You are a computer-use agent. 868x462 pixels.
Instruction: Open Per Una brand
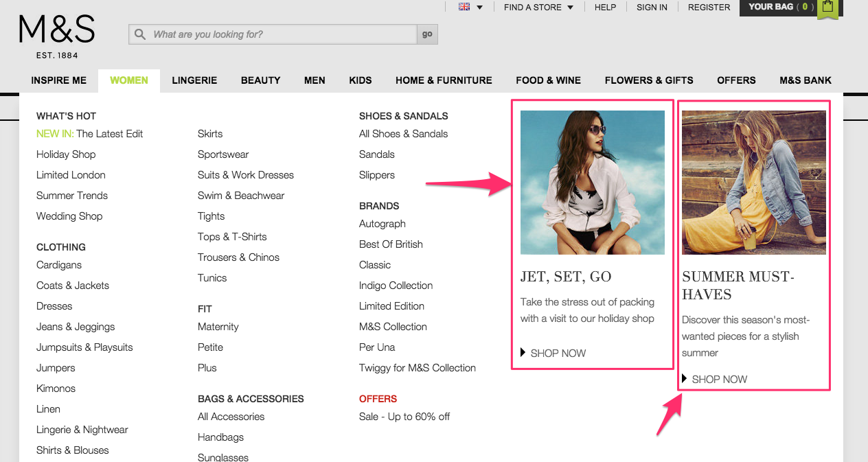click(x=377, y=347)
